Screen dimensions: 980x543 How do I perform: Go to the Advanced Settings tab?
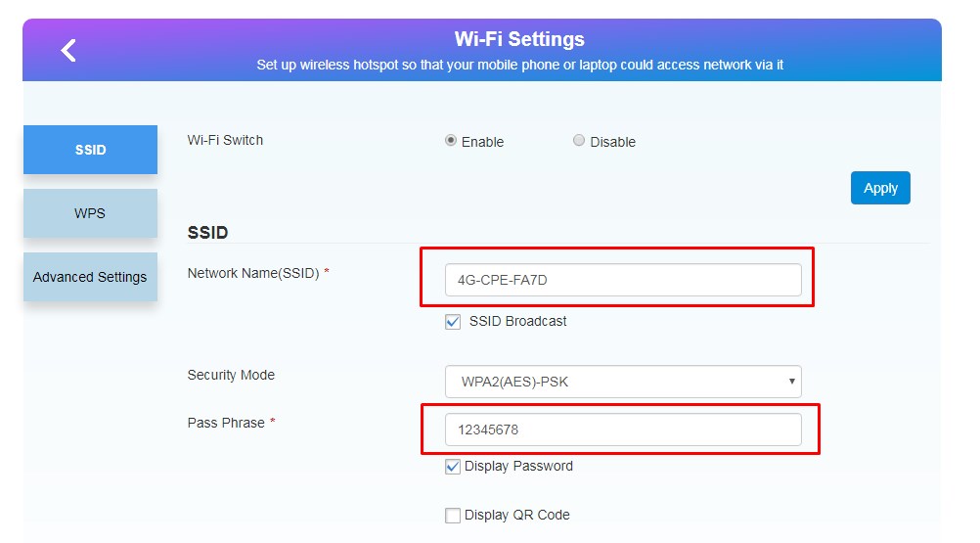[90, 277]
